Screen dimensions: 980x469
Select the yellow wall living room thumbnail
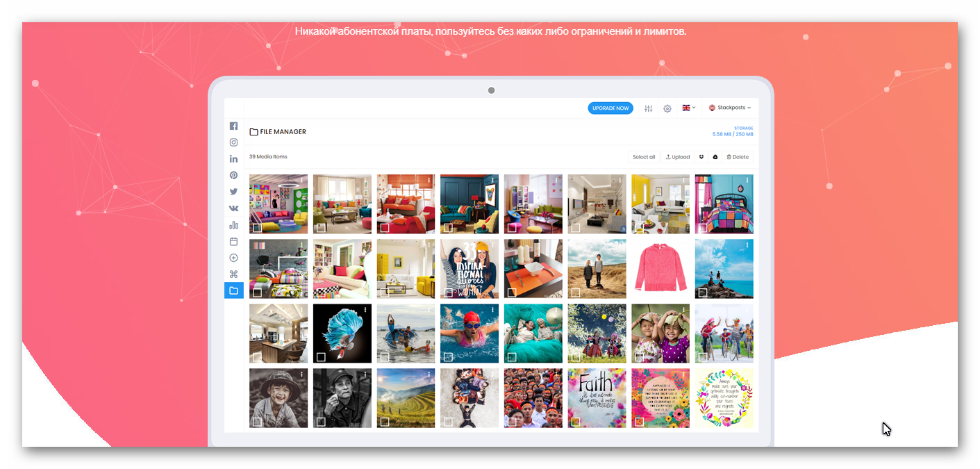[x=661, y=204]
